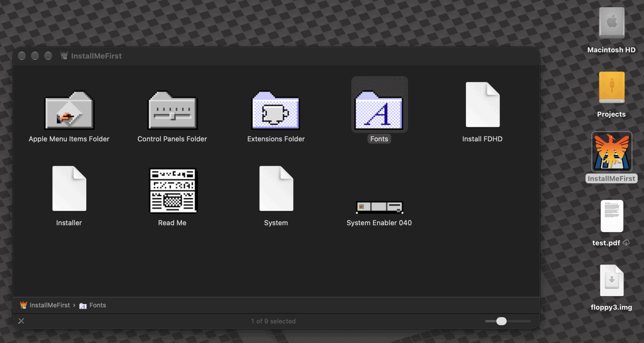Click the 'System' file name label

click(276, 223)
